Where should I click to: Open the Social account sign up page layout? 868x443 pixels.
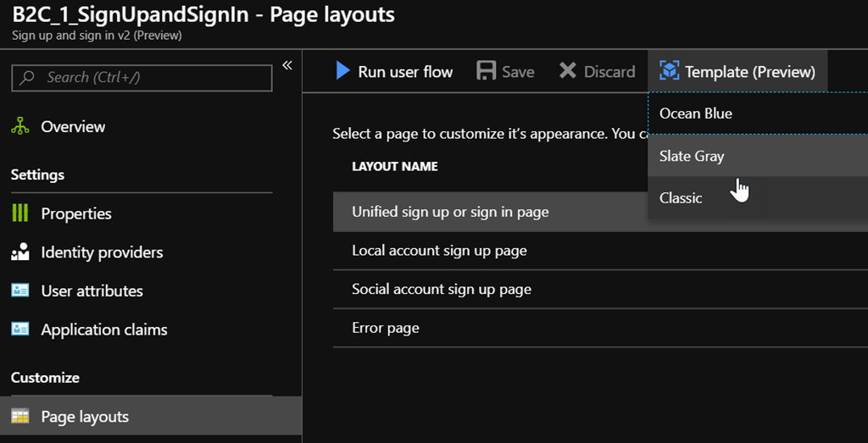pos(442,290)
